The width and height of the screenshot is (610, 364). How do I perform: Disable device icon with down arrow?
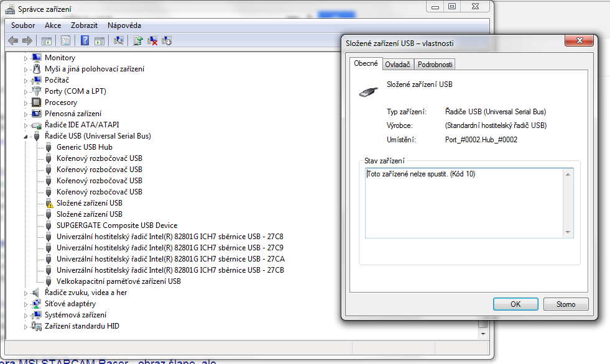(167, 40)
